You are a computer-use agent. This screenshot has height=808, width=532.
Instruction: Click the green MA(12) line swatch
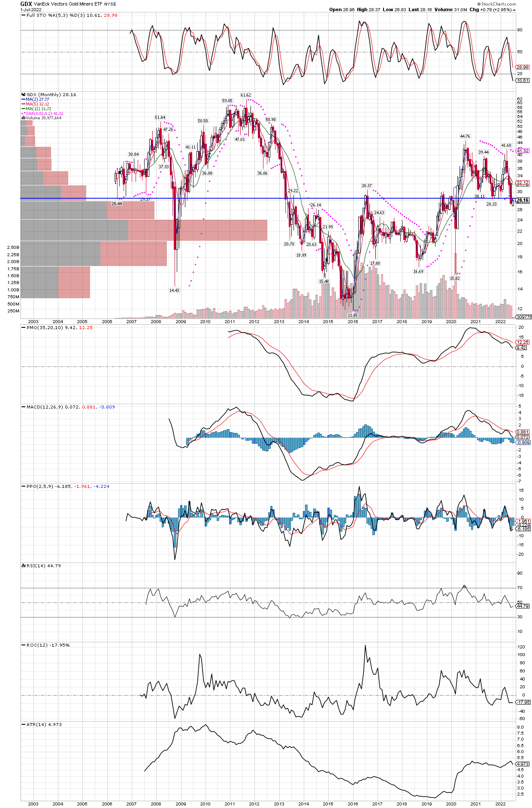pyautogui.click(x=23, y=109)
